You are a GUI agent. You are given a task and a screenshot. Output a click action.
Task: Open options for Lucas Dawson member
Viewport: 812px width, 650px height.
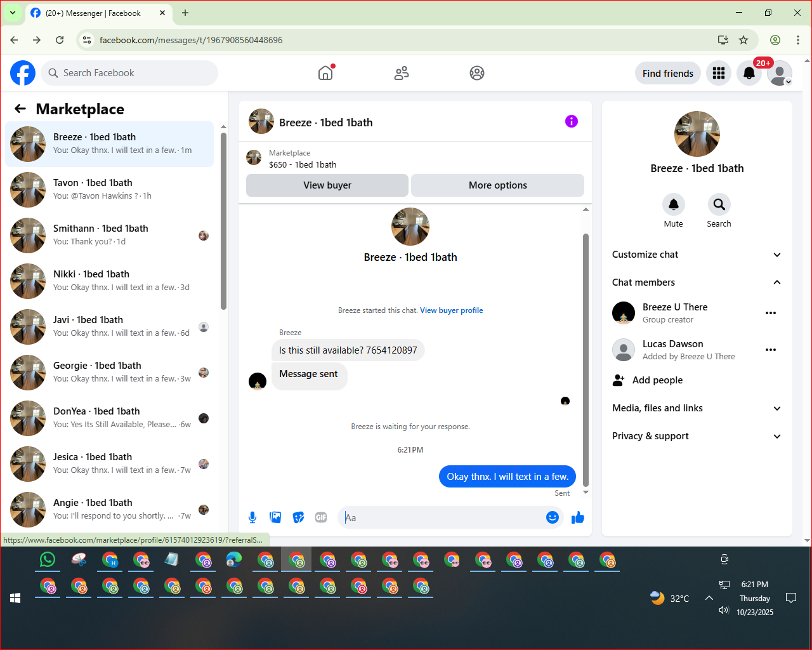coord(771,350)
